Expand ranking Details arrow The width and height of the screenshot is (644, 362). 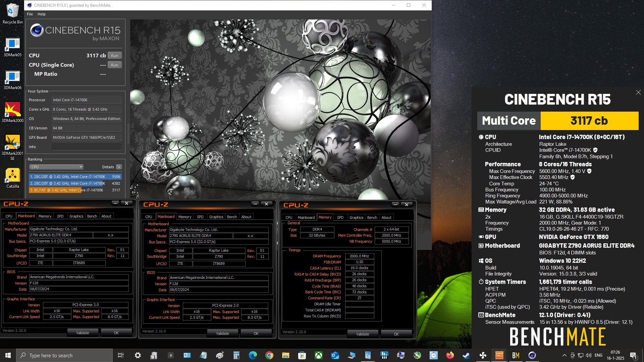coord(119,167)
